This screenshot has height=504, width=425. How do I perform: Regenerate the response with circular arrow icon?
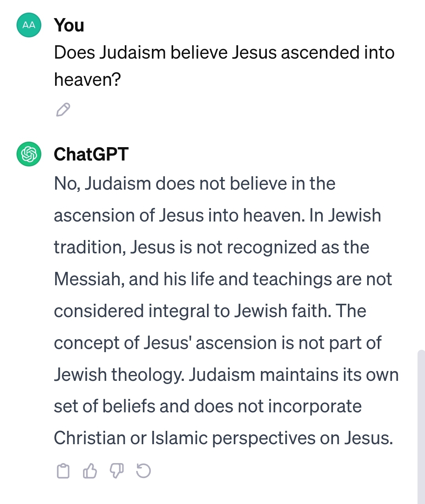[143, 471]
